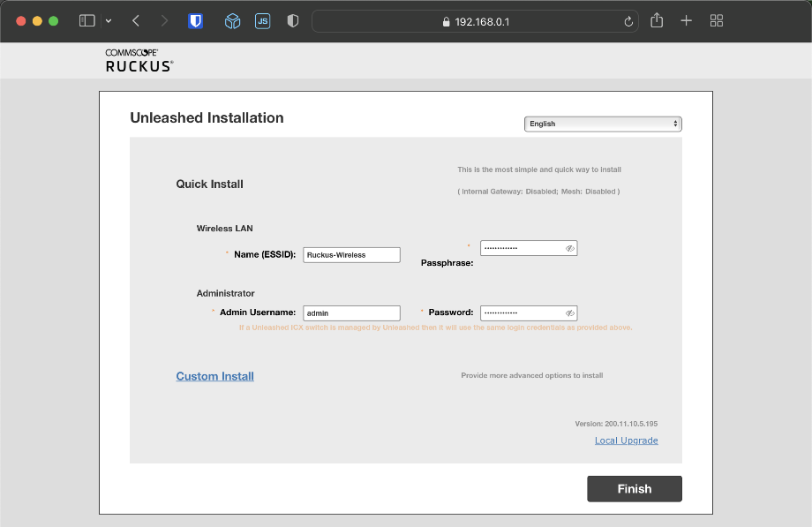This screenshot has height=527, width=812.
Task: Open a new tab with plus icon
Action: (686, 20)
